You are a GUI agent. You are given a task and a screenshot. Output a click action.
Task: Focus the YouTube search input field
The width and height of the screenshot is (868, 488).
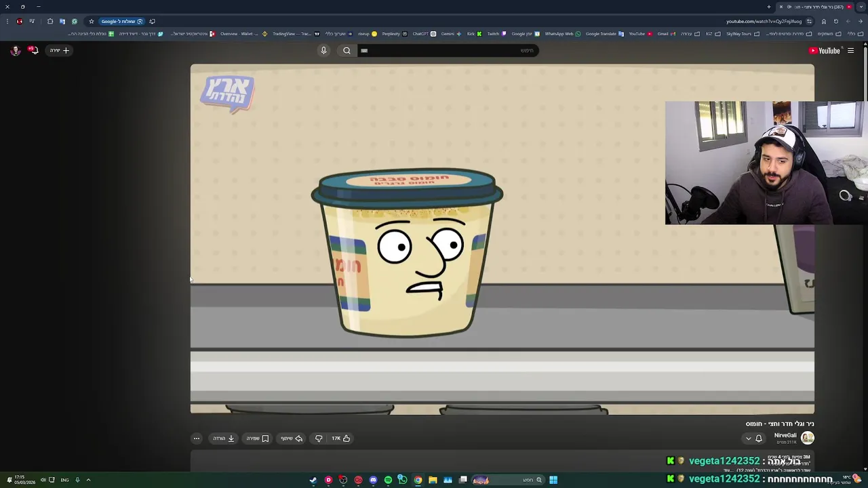(x=448, y=50)
